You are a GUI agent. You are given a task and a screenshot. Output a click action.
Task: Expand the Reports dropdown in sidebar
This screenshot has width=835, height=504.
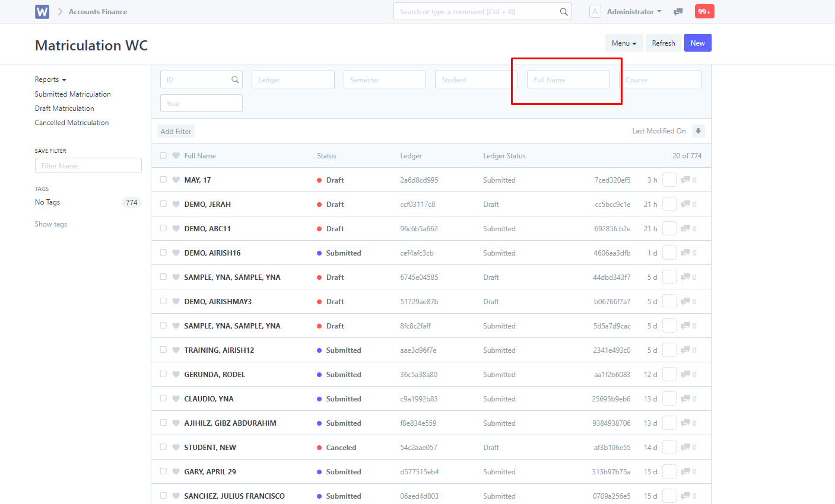coord(50,79)
